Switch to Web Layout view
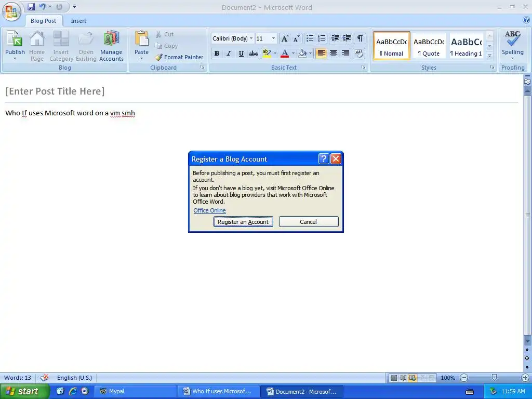 pyautogui.click(x=413, y=378)
